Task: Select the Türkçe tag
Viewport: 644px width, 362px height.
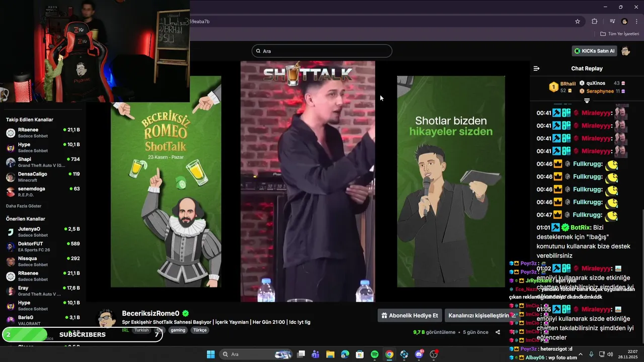Action: tap(200, 330)
